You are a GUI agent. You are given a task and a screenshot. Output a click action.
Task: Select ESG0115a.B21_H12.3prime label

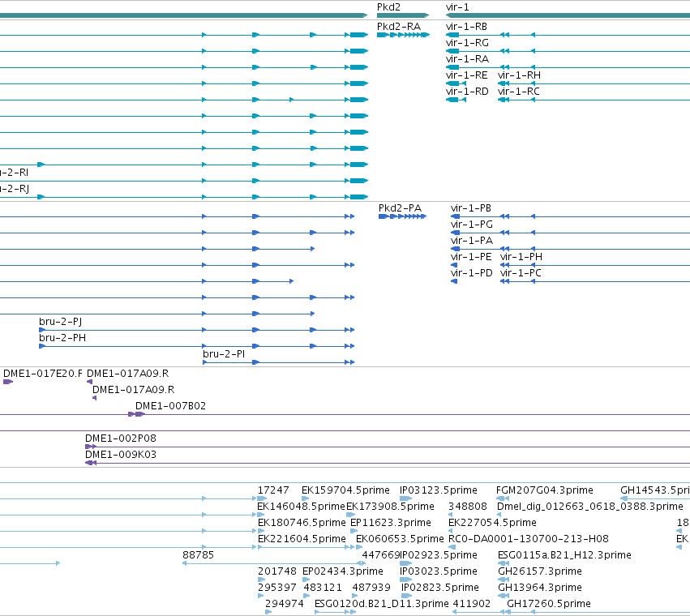[x=564, y=555]
